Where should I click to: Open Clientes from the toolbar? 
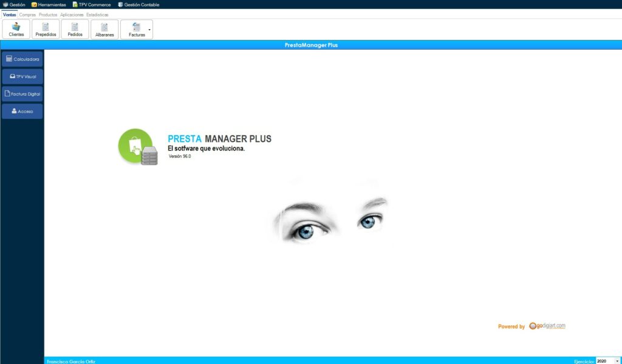coord(16,29)
